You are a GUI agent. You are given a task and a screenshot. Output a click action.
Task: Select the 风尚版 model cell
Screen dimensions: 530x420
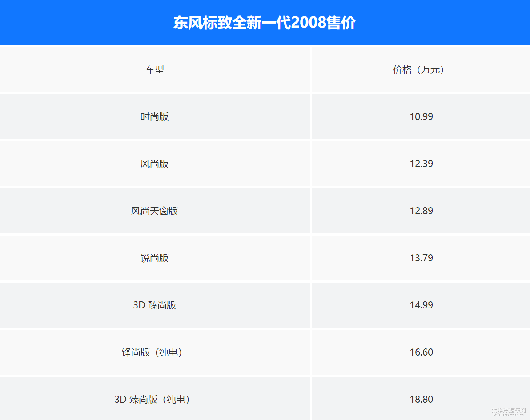154,164
